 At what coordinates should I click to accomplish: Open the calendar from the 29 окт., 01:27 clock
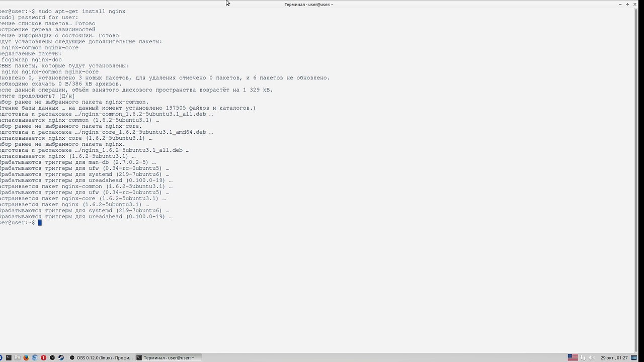614,358
